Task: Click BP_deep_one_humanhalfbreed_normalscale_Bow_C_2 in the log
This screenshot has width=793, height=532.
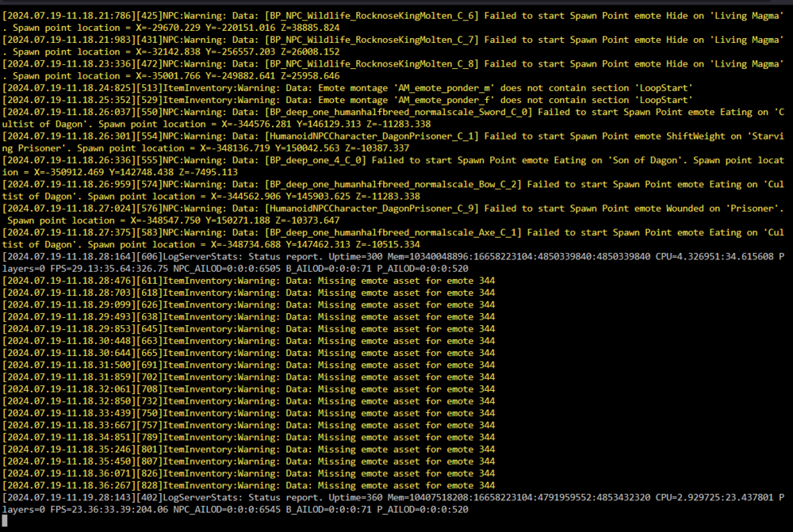Action: pyautogui.click(x=393, y=185)
